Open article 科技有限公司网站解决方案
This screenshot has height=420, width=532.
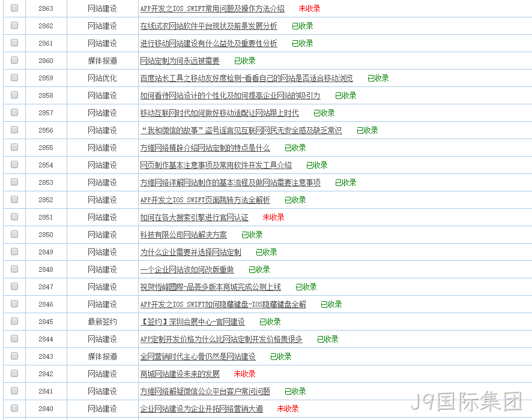[183, 235]
